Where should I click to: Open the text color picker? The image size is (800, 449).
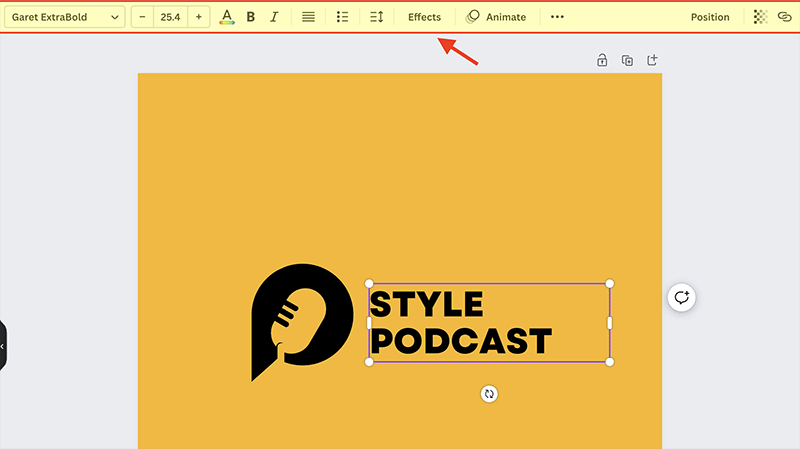pyautogui.click(x=227, y=17)
